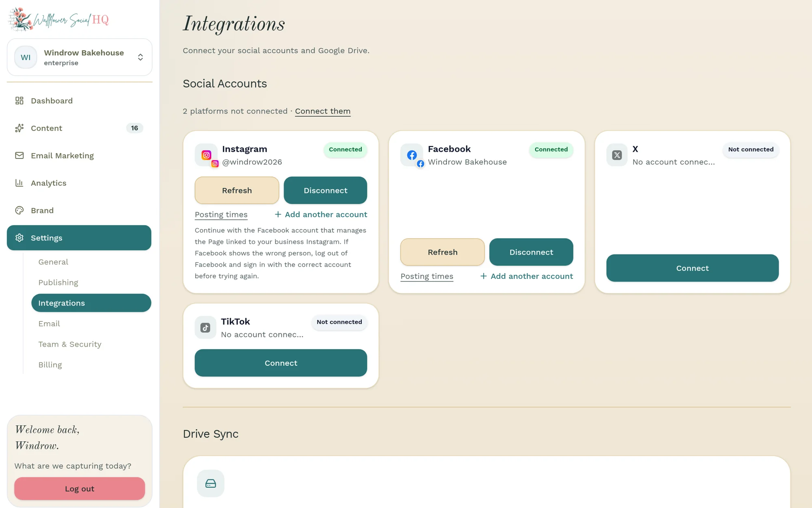Collapse the Settings menu section

(x=79, y=238)
